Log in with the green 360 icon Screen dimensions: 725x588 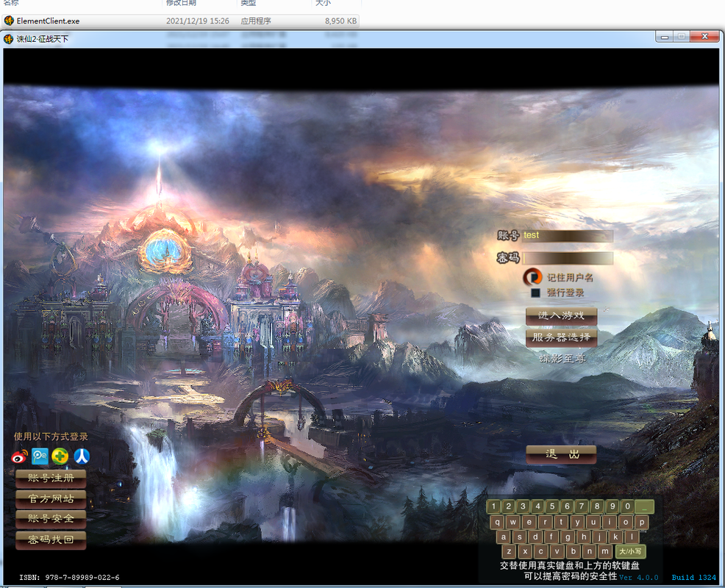(60, 456)
